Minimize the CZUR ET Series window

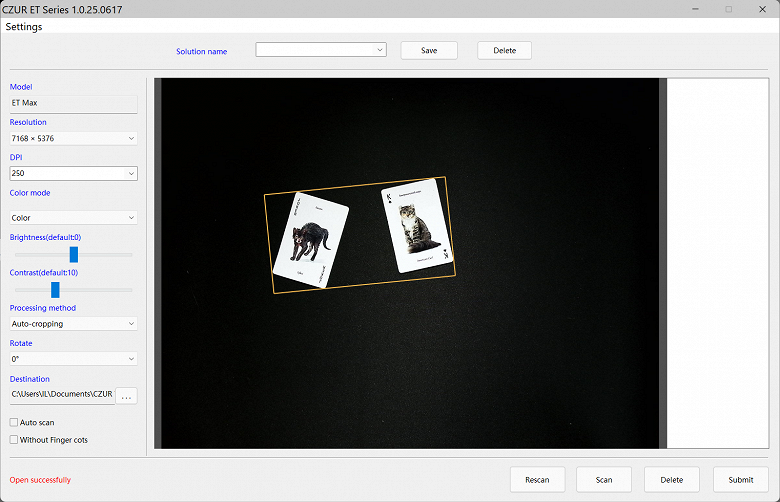pos(695,9)
